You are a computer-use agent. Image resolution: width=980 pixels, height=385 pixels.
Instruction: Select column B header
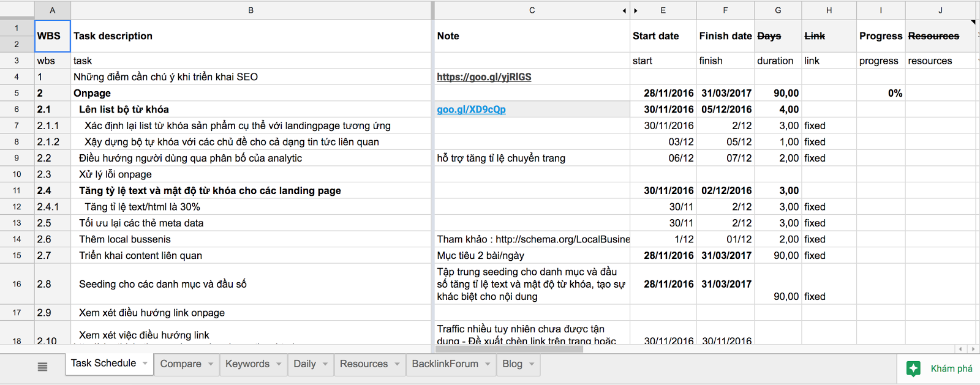click(x=251, y=10)
